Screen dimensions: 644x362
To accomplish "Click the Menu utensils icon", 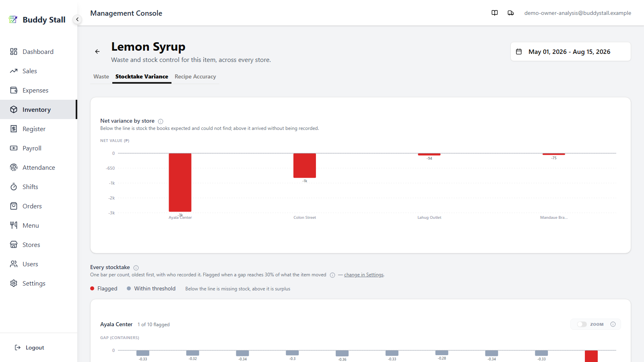I will 14,225.
